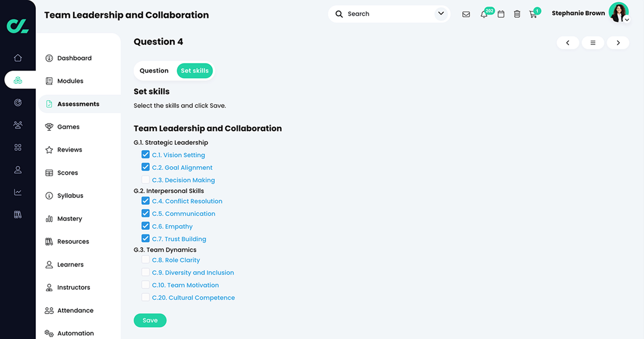This screenshot has width=644, height=339.
Task: Click the library books icon in the rail
Action: coord(17,214)
